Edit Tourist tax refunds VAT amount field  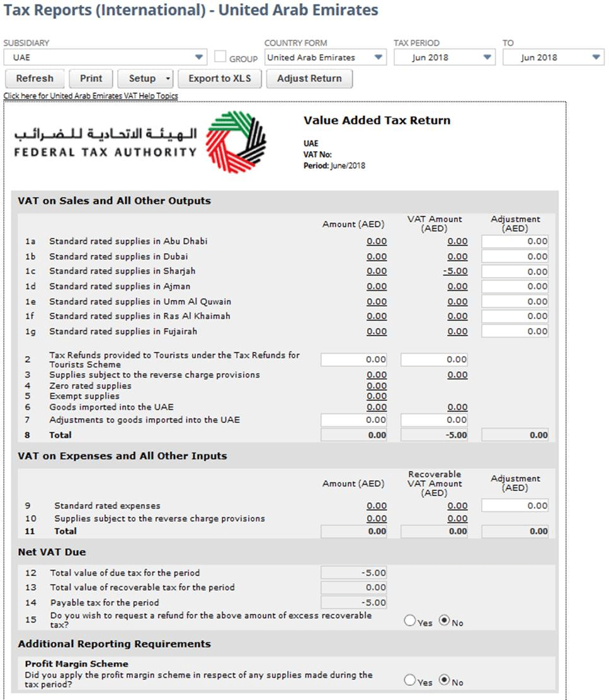pyautogui.click(x=434, y=360)
